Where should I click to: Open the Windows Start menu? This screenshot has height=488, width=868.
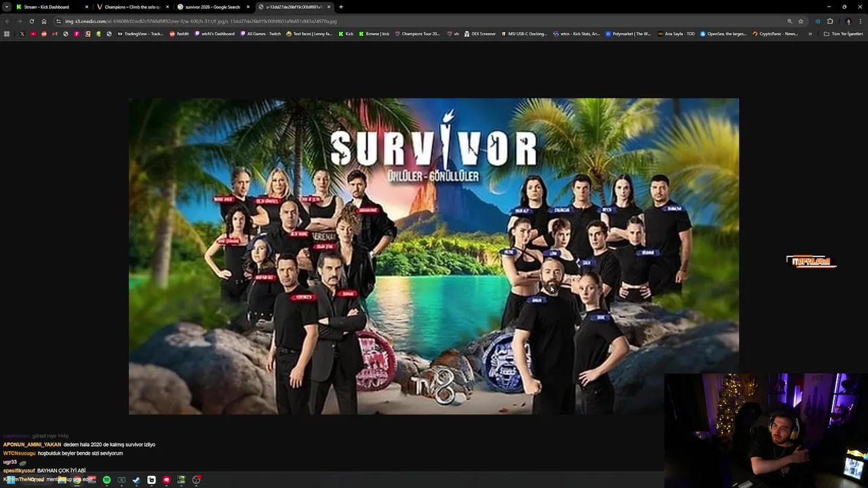click(11, 480)
